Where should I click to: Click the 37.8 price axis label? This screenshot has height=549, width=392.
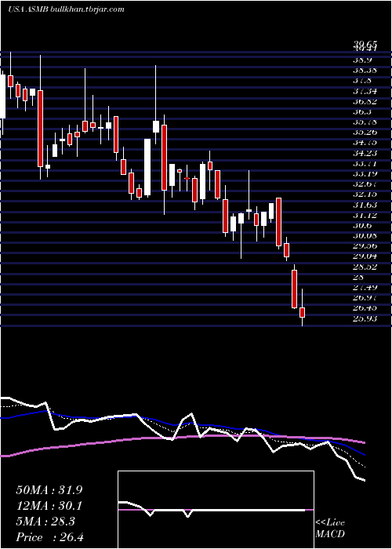[x=363, y=81]
